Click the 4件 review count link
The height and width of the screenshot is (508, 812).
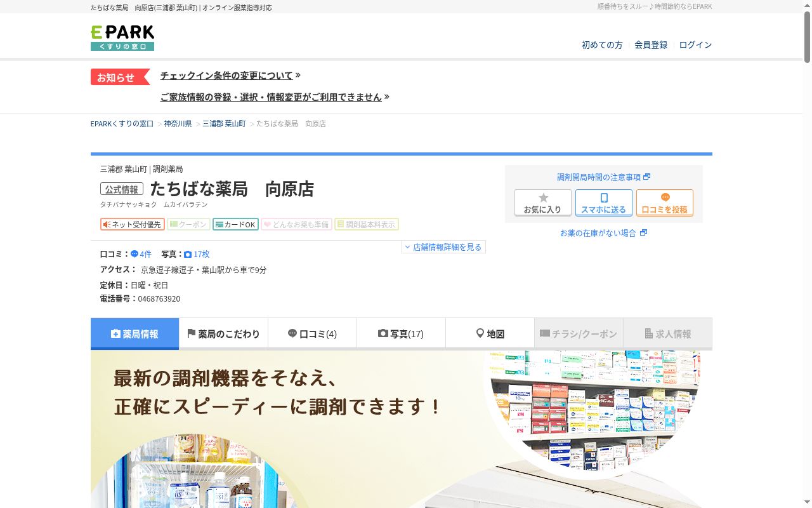pyautogui.click(x=146, y=254)
